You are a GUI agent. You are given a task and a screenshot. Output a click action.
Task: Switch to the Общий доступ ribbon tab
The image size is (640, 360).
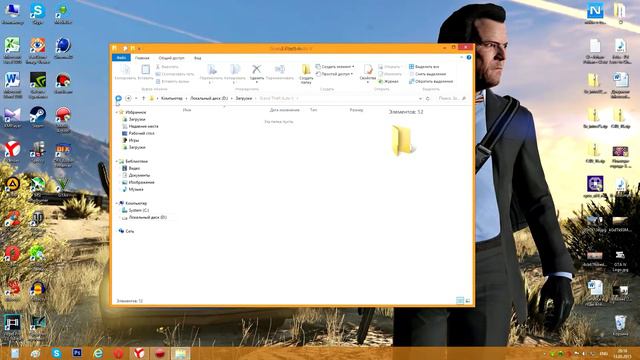click(x=171, y=58)
